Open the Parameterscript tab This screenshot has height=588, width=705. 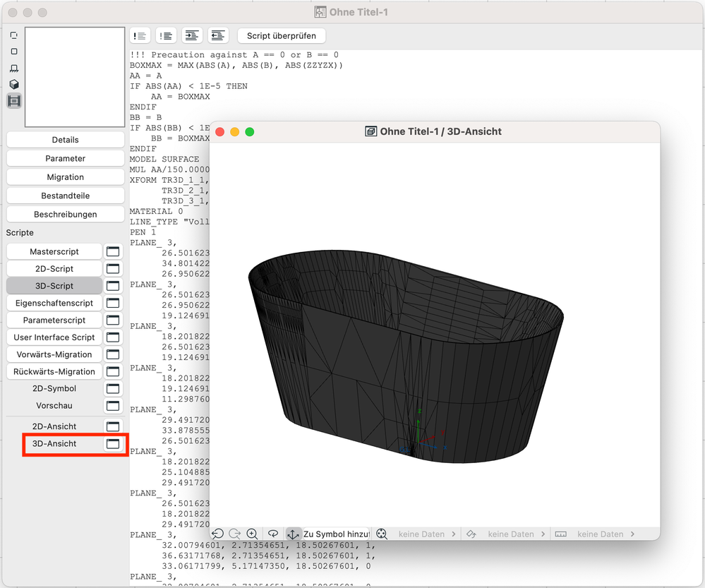point(54,320)
